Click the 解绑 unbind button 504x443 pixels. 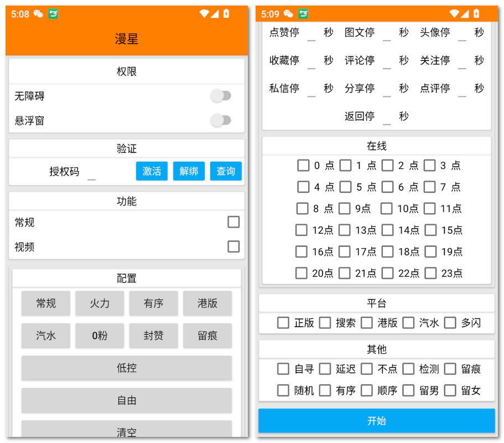(x=189, y=171)
